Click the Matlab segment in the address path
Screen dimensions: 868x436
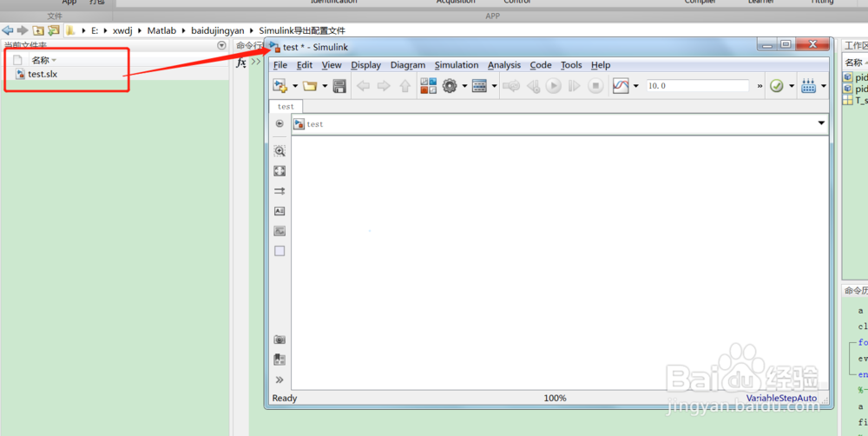pos(161,31)
